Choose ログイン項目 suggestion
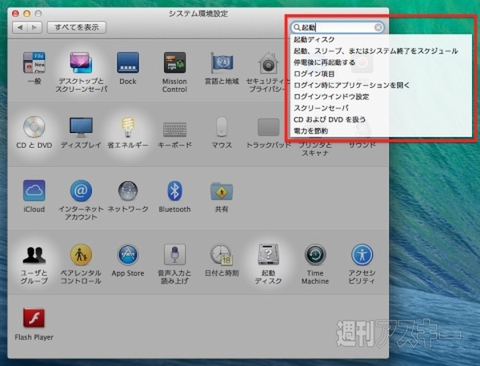Screen dimensions: 480x366 381,74
